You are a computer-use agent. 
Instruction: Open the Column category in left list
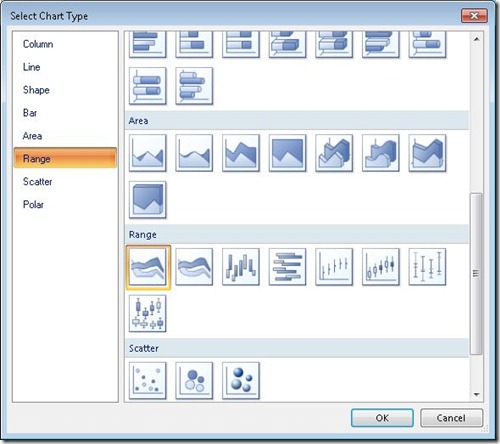(65, 44)
